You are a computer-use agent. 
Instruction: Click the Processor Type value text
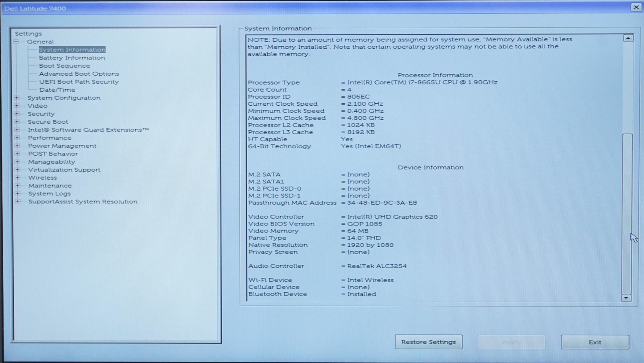(x=422, y=82)
